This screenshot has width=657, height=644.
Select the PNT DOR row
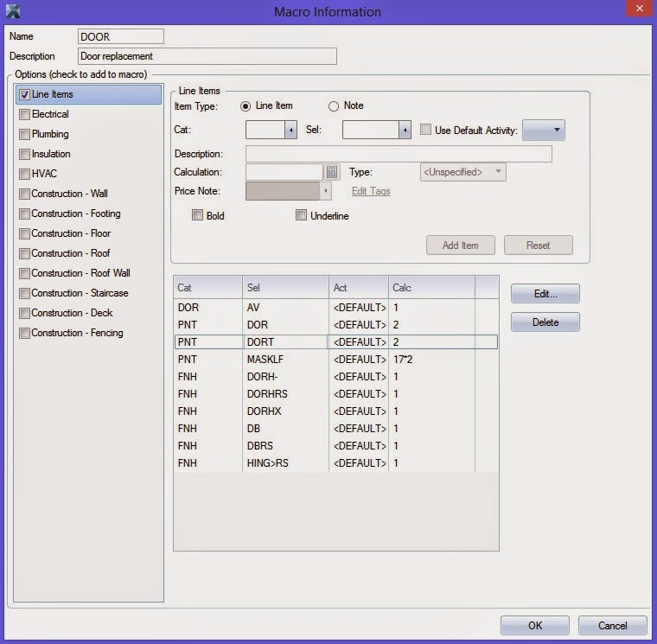[x=336, y=325]
